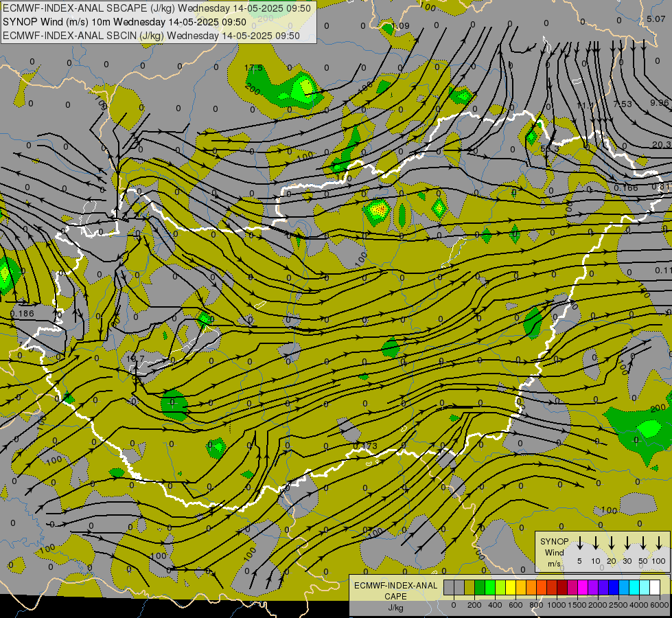Click the 13.7 value on the map

(x=135, y=358)
